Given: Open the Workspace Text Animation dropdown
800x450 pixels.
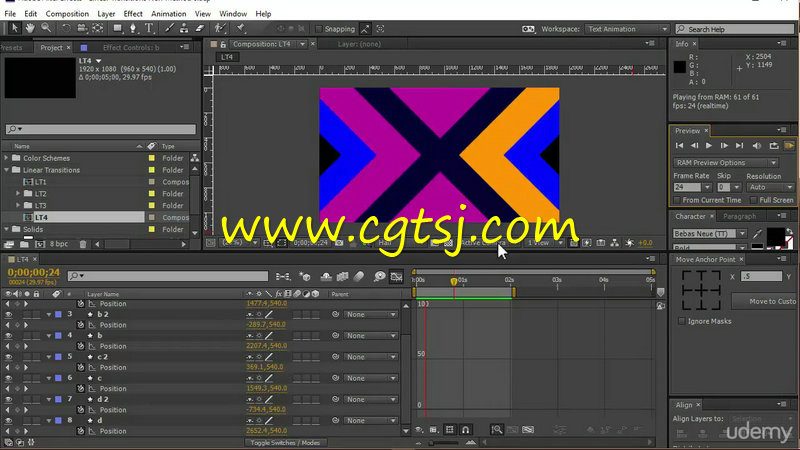Looking at the screenshot, I should coord(627,29).
